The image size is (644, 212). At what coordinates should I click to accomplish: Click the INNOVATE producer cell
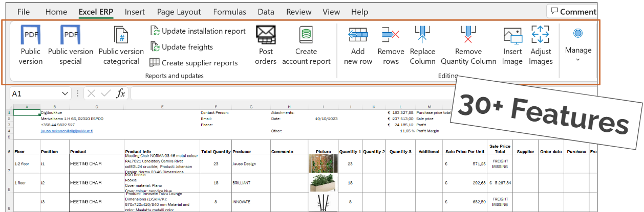(x=251, y=202)
